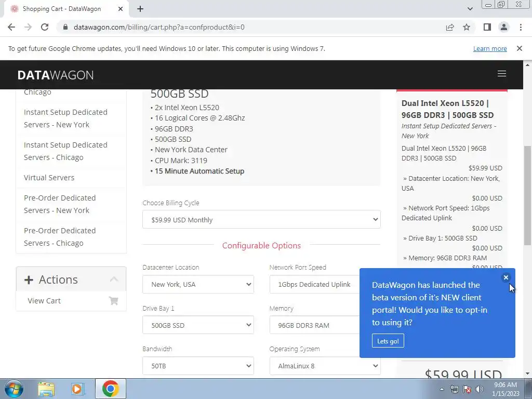This screenshot has height=399, width=532.
Task: Click the site lock security icon
Action: 65,27
